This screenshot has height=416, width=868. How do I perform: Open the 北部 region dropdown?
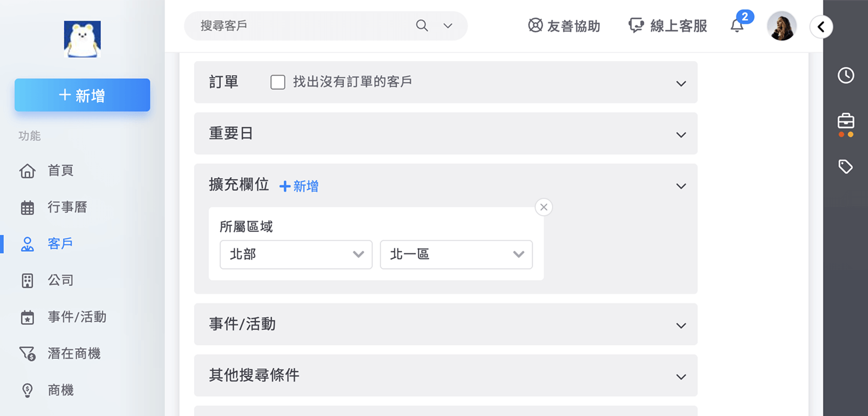pos(296,254)
